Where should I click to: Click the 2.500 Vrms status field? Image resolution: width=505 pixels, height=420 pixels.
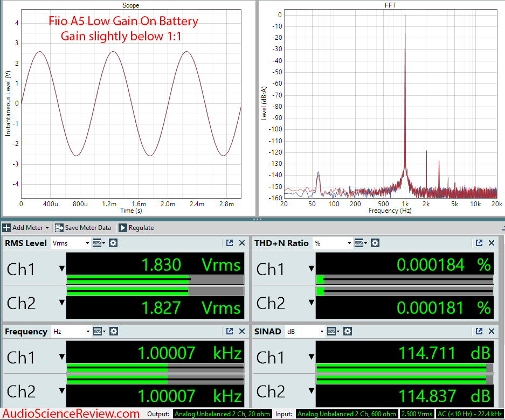point(417,414)
